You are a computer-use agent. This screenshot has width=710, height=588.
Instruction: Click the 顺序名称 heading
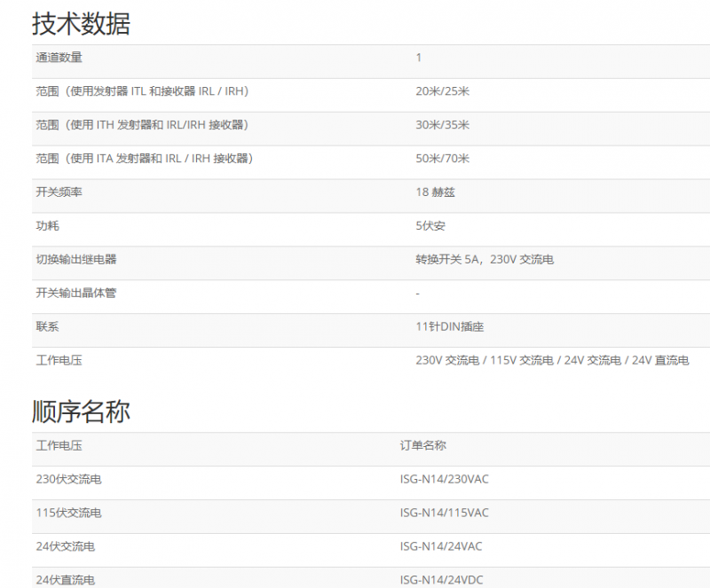pos(81,412)
